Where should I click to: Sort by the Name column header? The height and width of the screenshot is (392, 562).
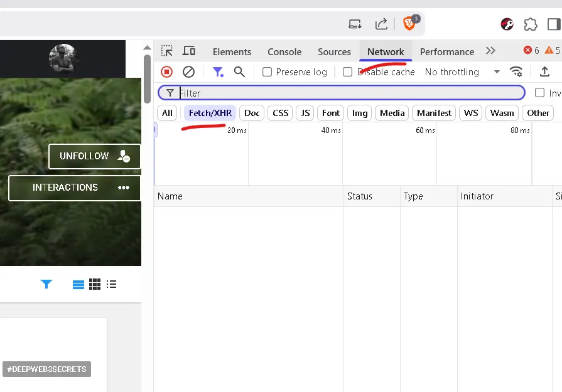[x=249, y=196]
